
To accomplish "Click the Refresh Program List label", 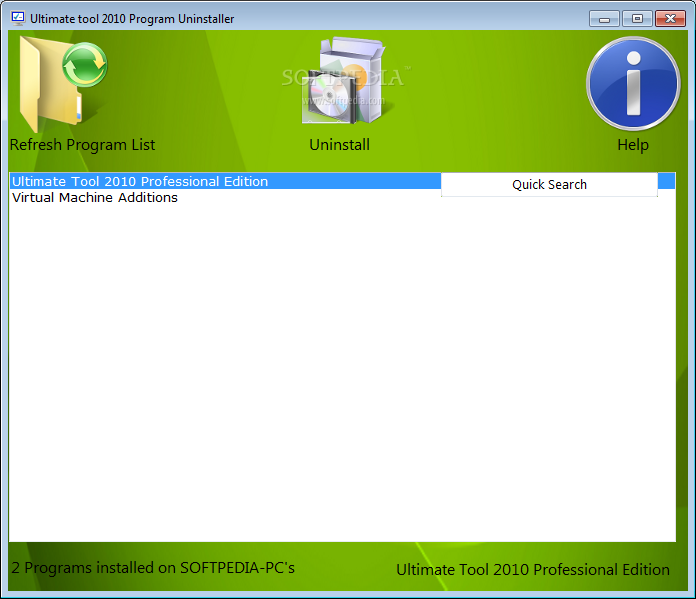I will coord(83,145).
